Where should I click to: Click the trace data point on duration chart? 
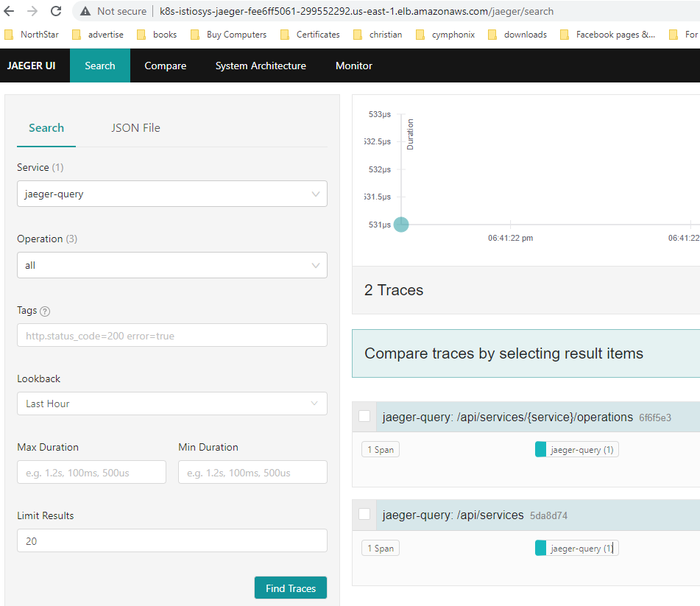[401, 224]
